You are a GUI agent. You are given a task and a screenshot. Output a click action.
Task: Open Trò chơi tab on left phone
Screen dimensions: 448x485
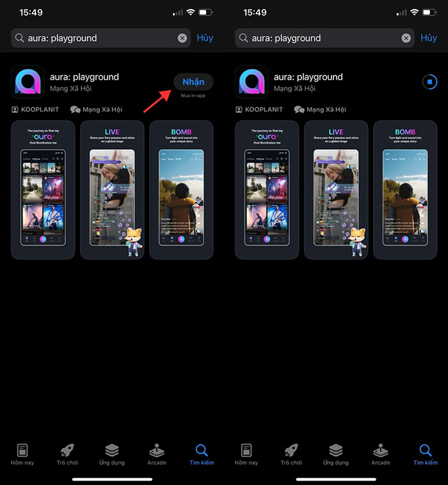(x=67, y=454)
